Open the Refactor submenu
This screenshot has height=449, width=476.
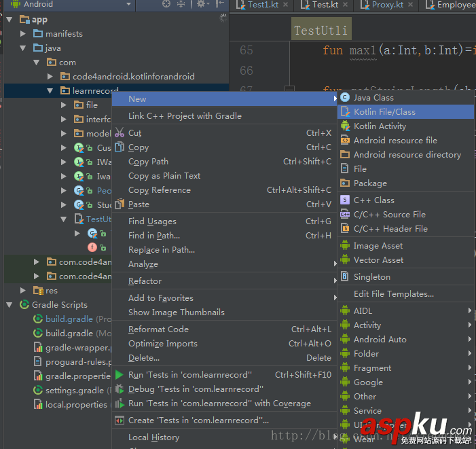coord(225,281)
